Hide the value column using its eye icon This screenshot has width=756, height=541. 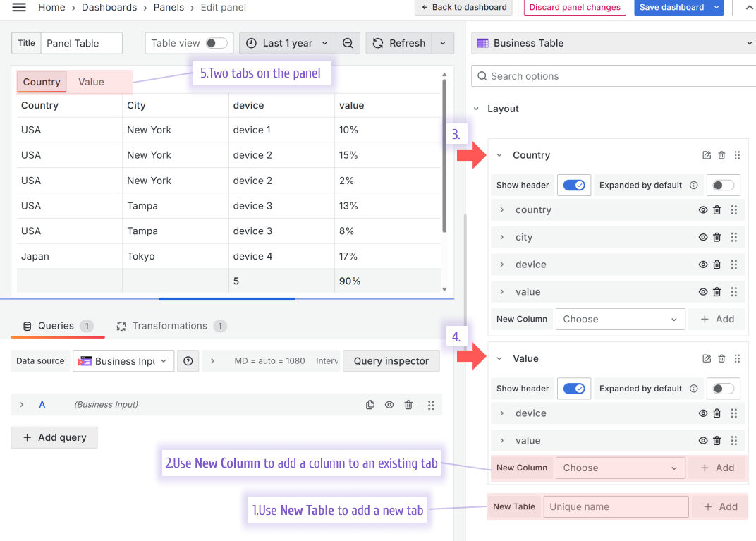(x=702, y=291)
